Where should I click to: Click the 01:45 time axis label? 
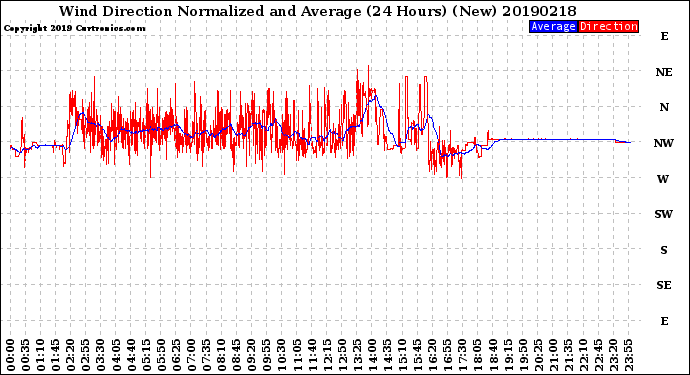55,355
